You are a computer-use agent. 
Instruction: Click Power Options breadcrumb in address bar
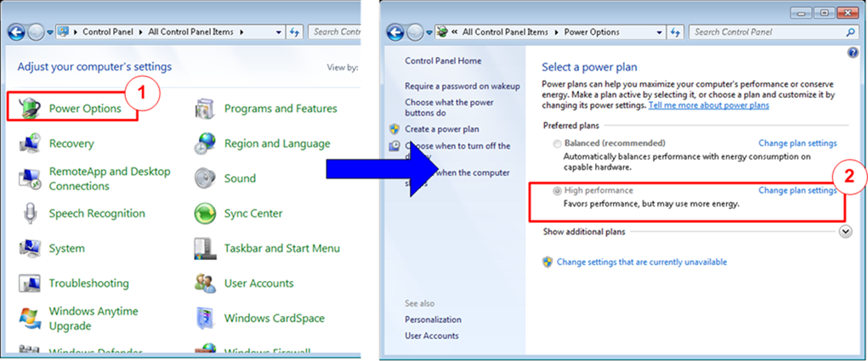coord(592,32)
